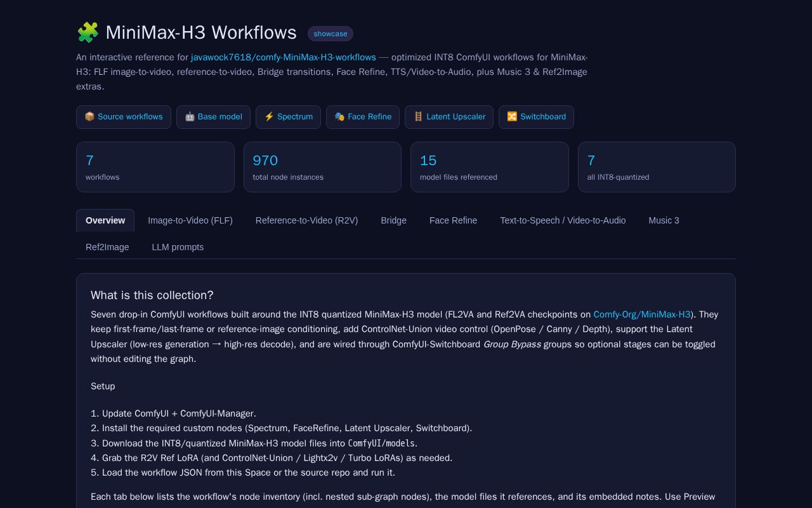Click the lightning bolt icon on Spectrum

click(269, 117)
